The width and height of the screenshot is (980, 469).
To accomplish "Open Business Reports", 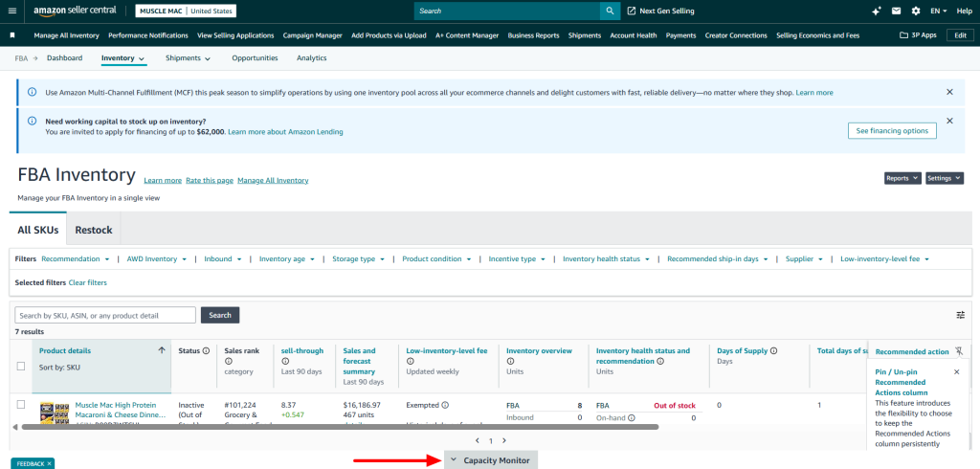I will pos(533,35).
